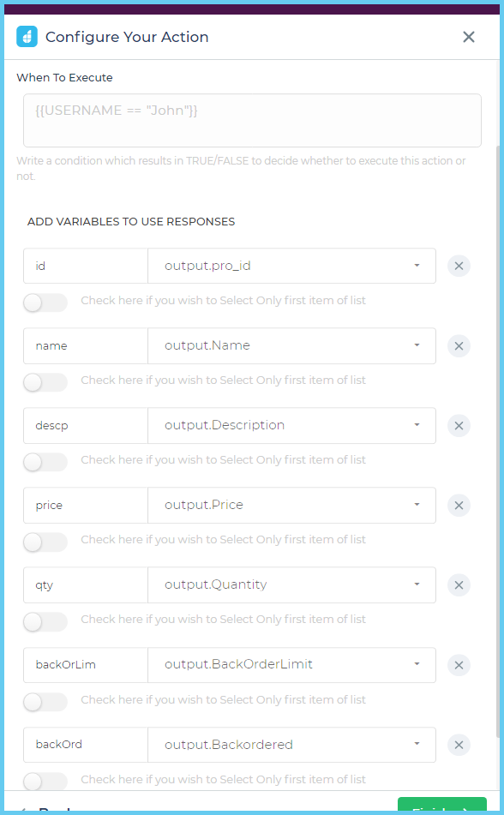Remove the backOrLim variable row
Screen dimensions: 504x815
point(459,665)
